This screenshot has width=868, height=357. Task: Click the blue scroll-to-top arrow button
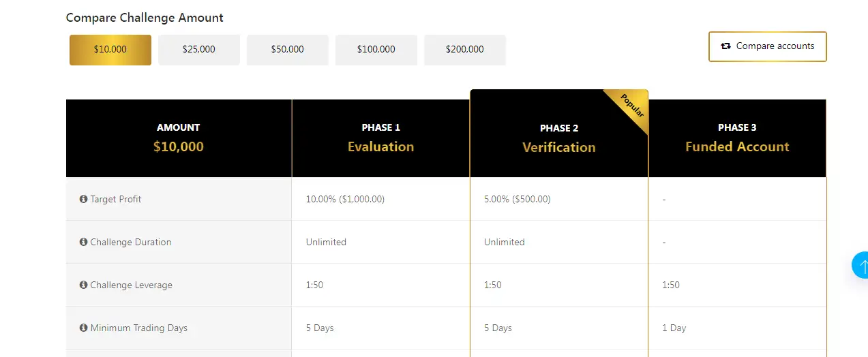[862, 265]
